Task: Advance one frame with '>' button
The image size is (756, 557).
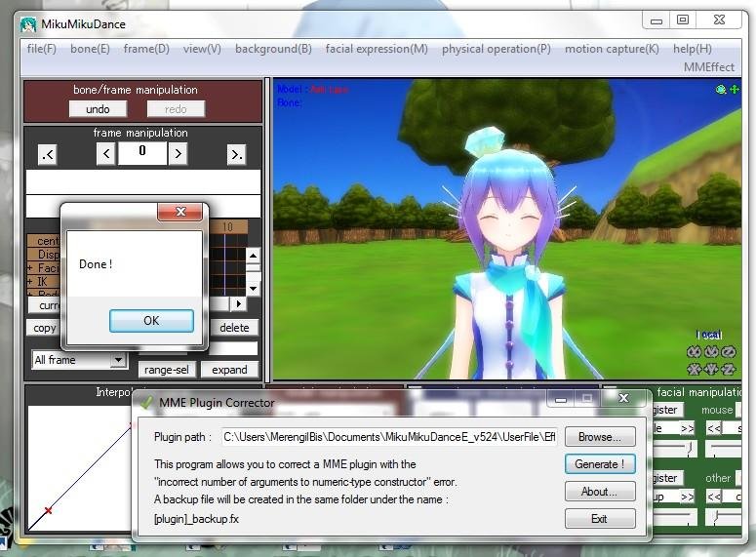Action: 178,154
